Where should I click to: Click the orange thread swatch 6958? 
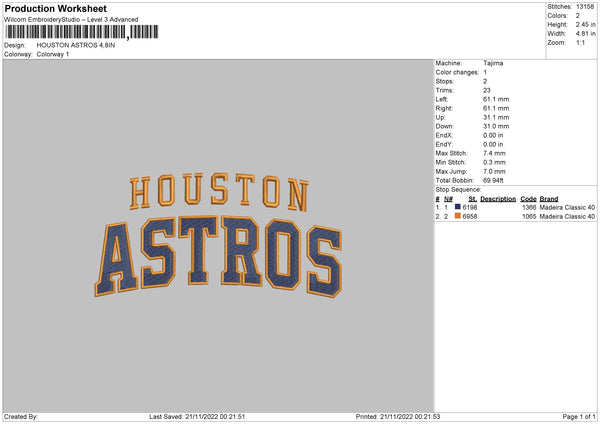click(458, 216)
